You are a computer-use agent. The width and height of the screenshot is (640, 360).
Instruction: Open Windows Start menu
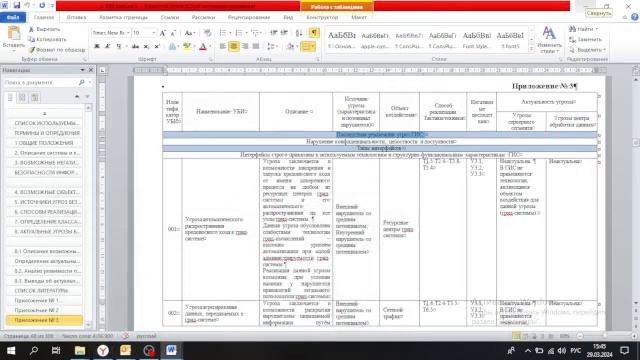pos(11,350)
